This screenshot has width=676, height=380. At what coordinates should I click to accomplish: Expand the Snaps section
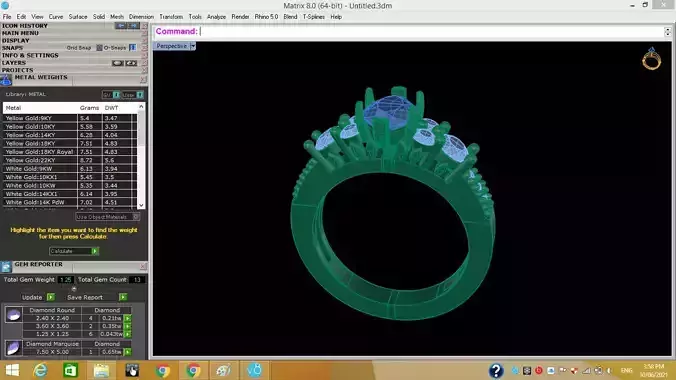pos(13,48)
